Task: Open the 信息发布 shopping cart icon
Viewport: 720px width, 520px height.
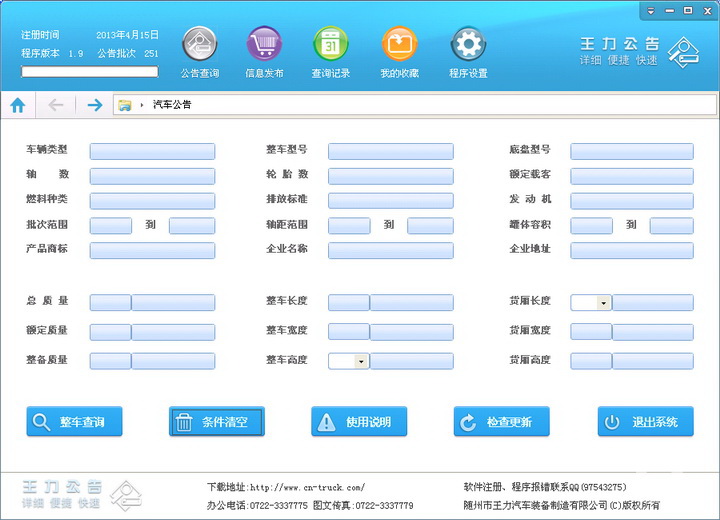Action: (264, 46)
